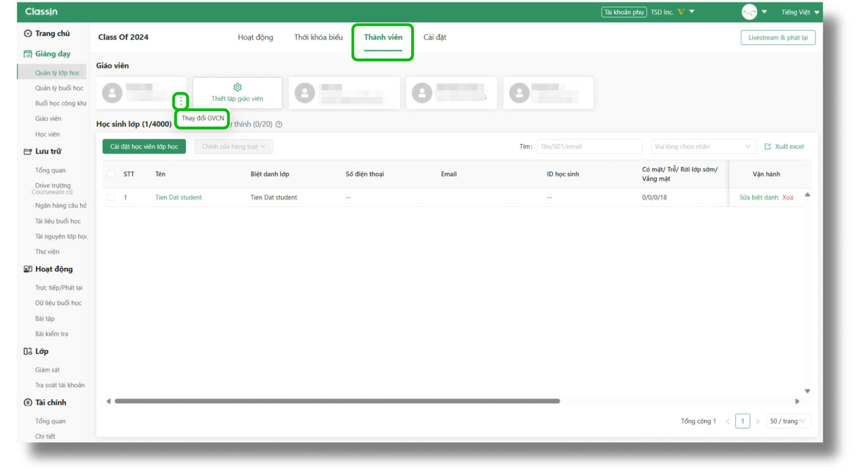The height and width of the screenshot is (474, 868).
Task: Select the Thay đổi GVCN menu option
Action: point(203,118)
